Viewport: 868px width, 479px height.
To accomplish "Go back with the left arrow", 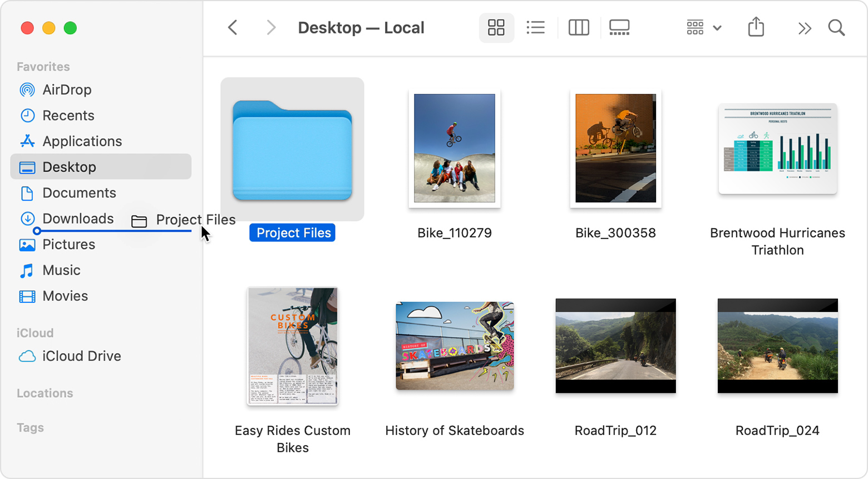I will [x=233, y=27].
